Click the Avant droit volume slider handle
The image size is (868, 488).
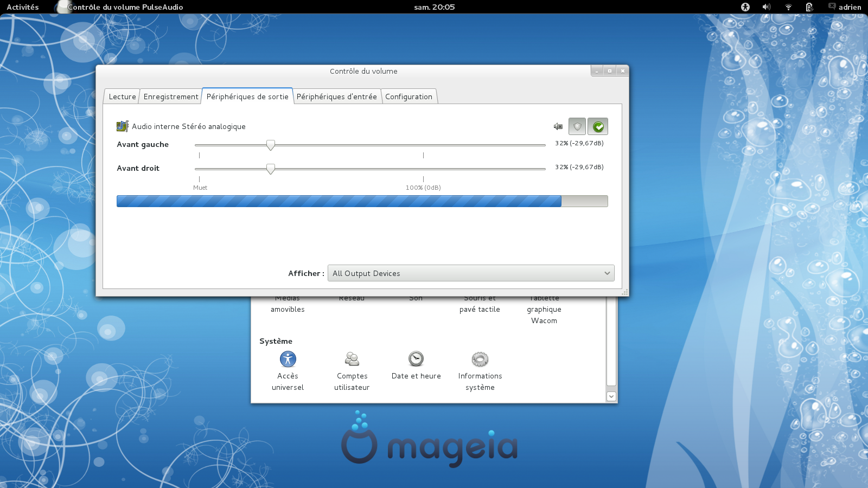click(x=270, y=169)
